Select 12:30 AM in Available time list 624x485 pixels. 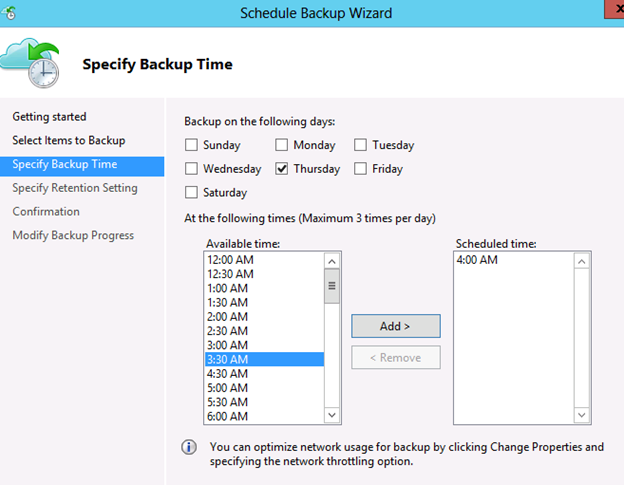point(265,274)
